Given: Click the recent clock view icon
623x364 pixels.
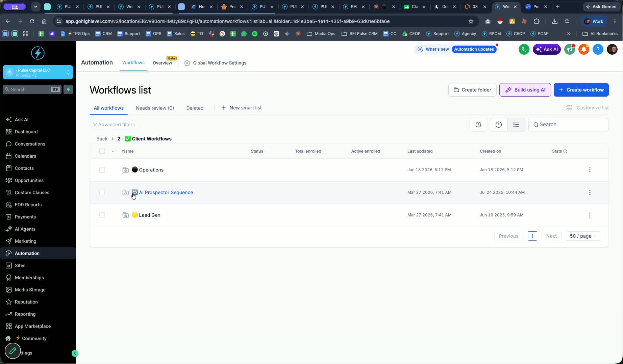Looking at the screenshot, I should click(x=499, y=125).
